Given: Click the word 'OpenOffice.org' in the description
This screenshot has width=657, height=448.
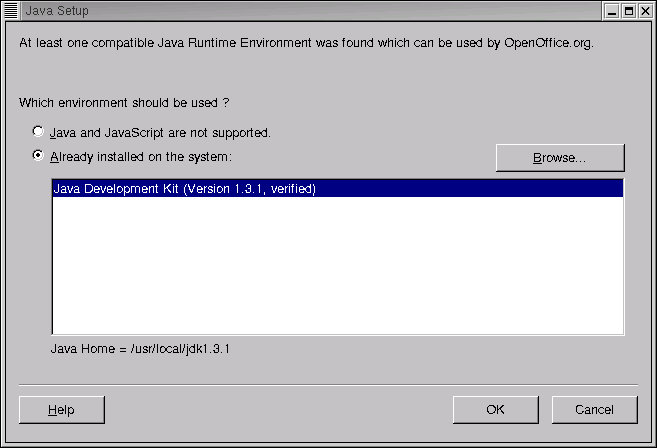Looking at the screenshot, I should pyautogui.click(x=548, y=44).
